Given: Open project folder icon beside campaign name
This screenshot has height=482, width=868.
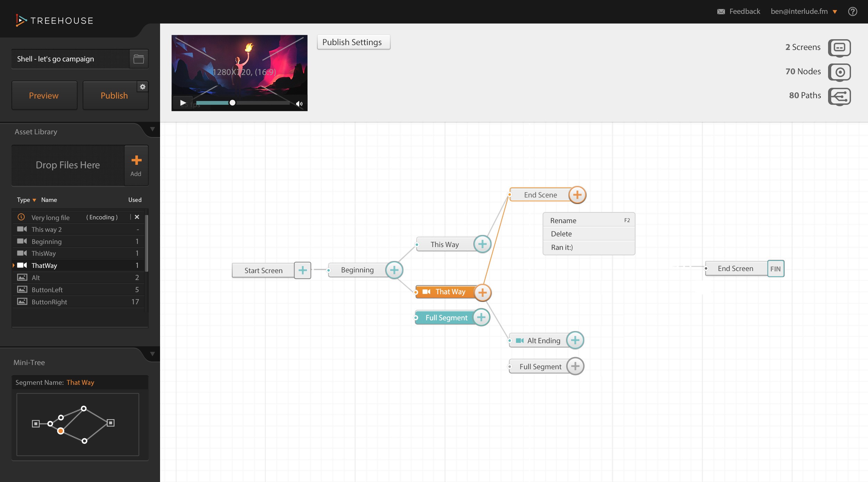Looking at the screenshot, I should 139,59.
